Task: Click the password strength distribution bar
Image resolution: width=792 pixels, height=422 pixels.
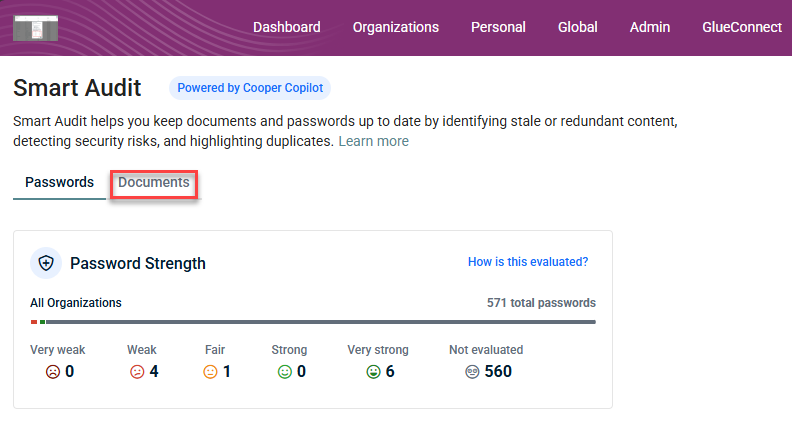Action: coord(313,322)
